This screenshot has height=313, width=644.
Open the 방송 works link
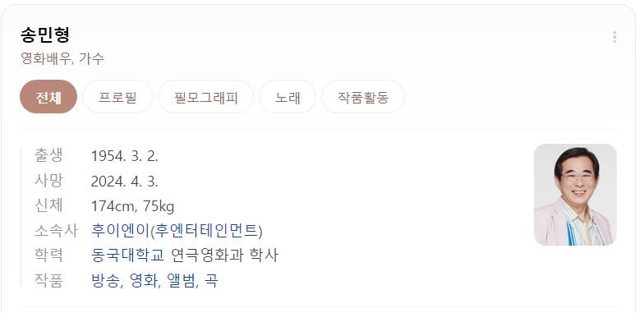[105, 281]
